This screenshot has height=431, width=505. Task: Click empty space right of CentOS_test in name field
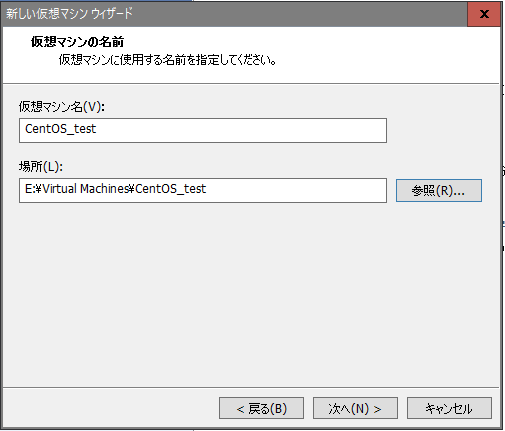tap(240, 130)
